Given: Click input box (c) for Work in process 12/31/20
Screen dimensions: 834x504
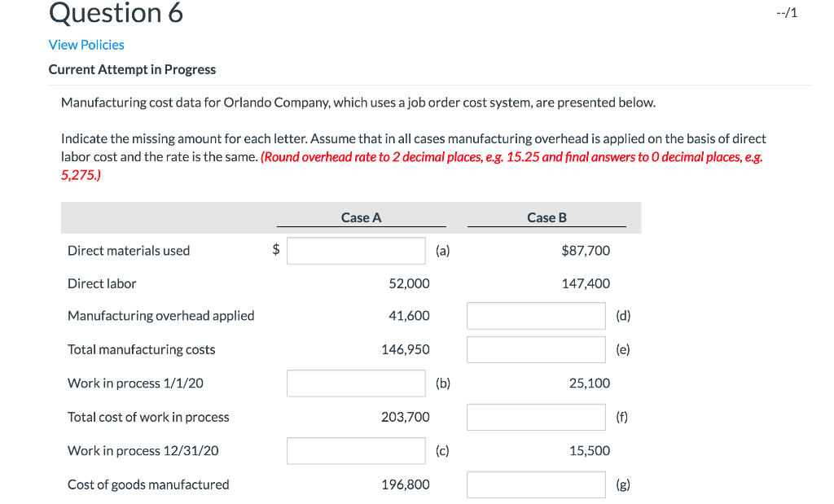Looking at the screenshot, I should click(356, 450).
